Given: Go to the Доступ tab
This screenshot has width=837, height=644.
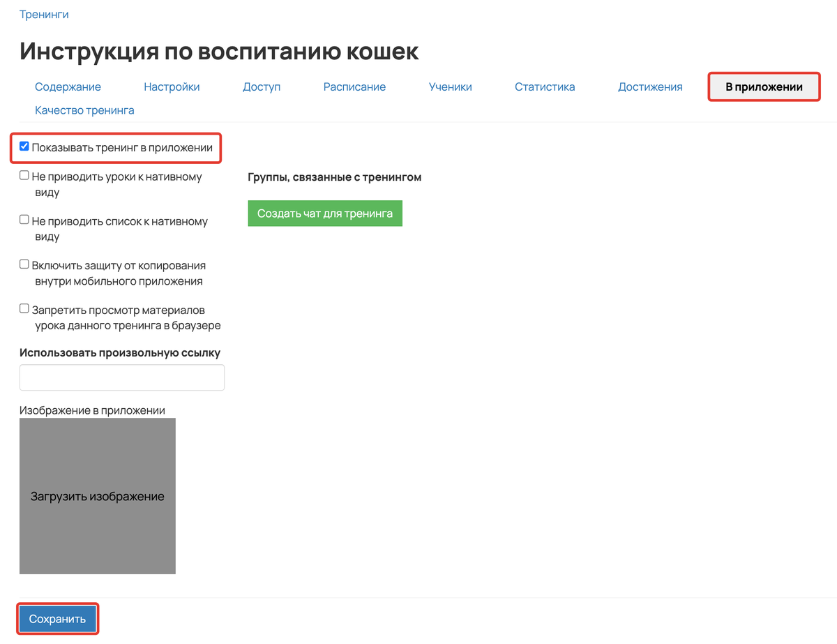Looking at the screenshot, I should pos(262,87).
